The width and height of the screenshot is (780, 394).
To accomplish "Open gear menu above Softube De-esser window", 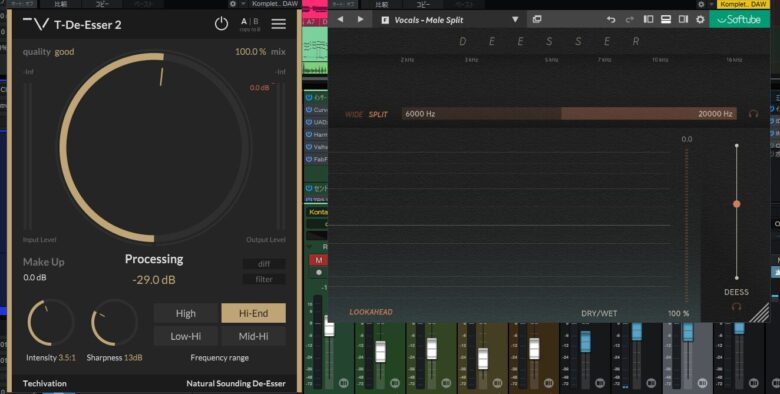I will pyautogui.click(x=701, y=3).
